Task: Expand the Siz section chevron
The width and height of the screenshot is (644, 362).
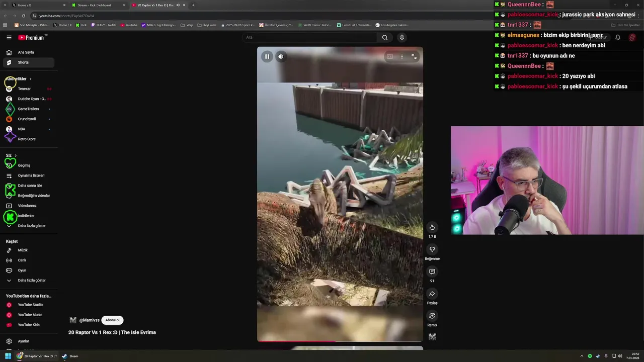Action: click(x=15, y=155)
